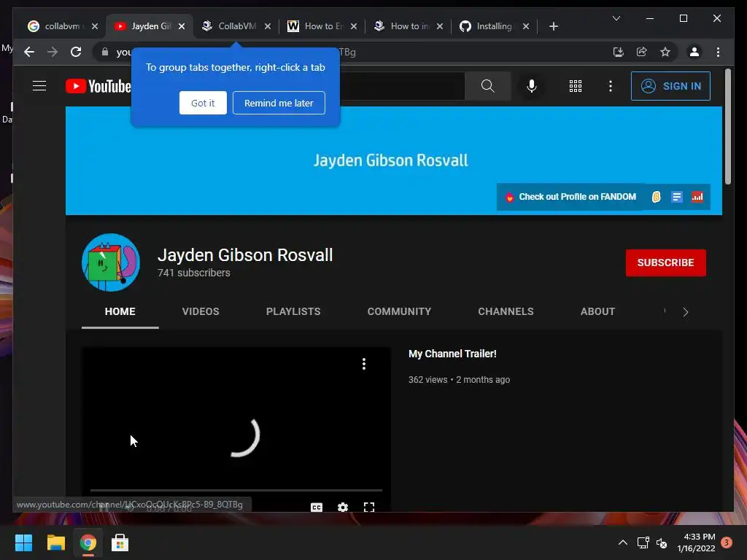Viewport: 747px width, 560px height.
Task: Click Remind me later button
Action: tap(279, 103)
